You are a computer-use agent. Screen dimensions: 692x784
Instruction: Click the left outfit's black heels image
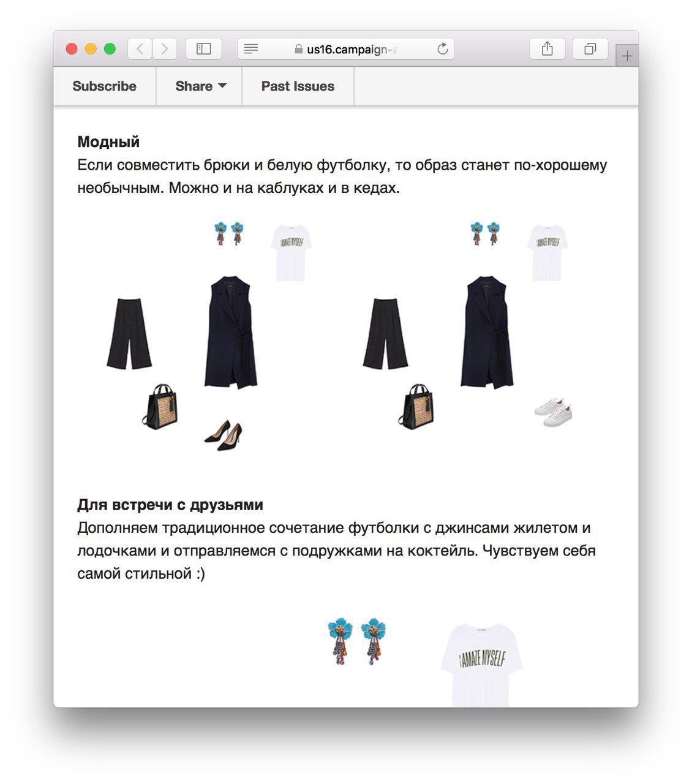coord(224,435)
